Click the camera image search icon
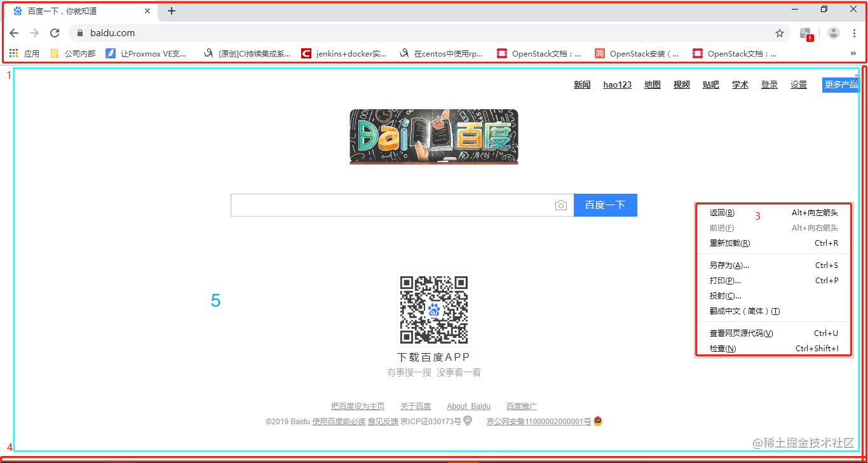This screenshot has width=868, height=463. (560, 205)
